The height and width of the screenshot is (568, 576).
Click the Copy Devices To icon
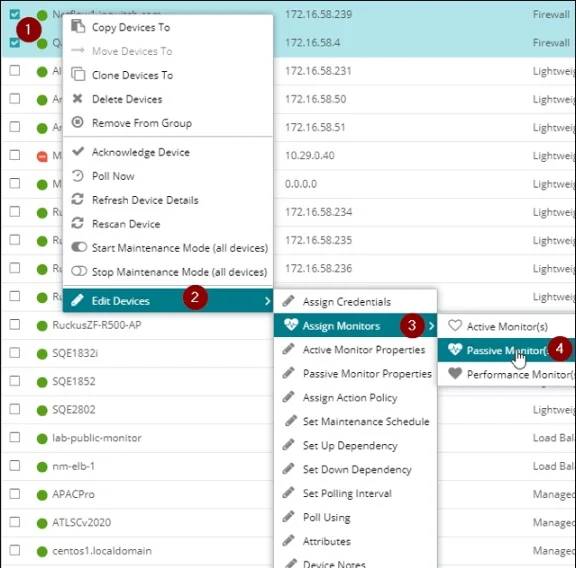tap(78, 26)
